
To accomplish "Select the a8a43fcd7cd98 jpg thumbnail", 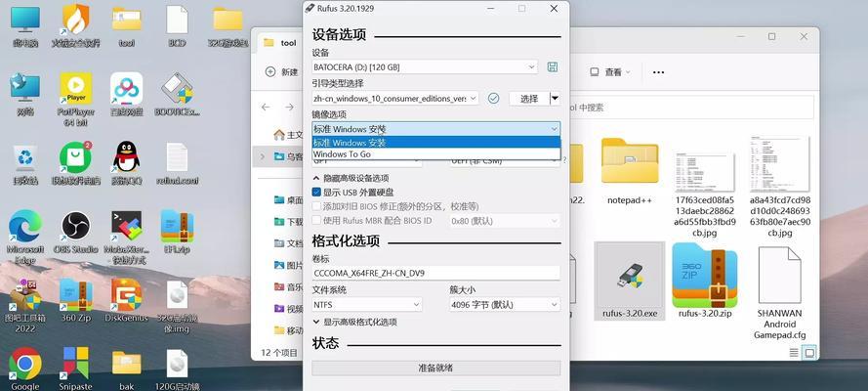I will (x=779, y=187).
